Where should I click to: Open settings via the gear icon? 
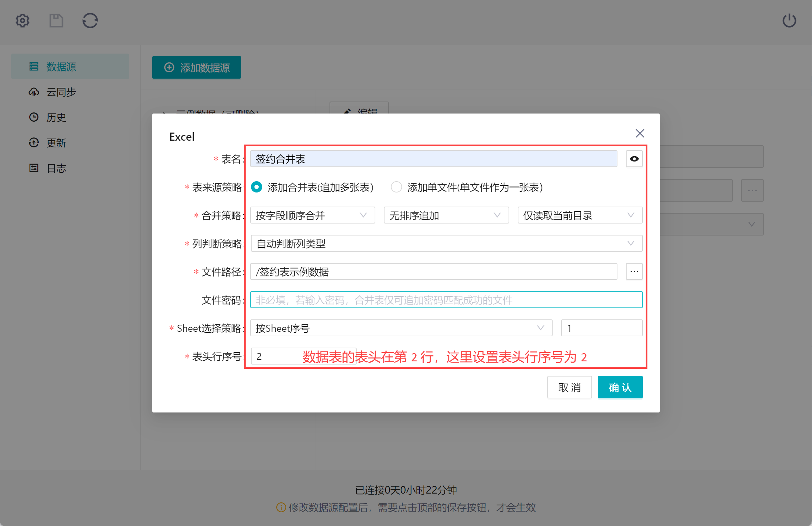[x=23, y=20]
